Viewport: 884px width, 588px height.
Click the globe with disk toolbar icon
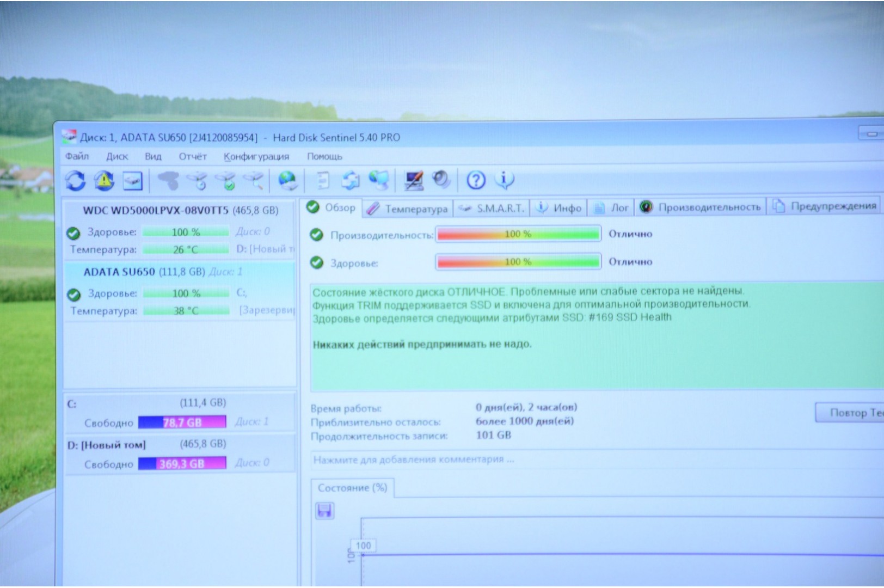(287, 180)
